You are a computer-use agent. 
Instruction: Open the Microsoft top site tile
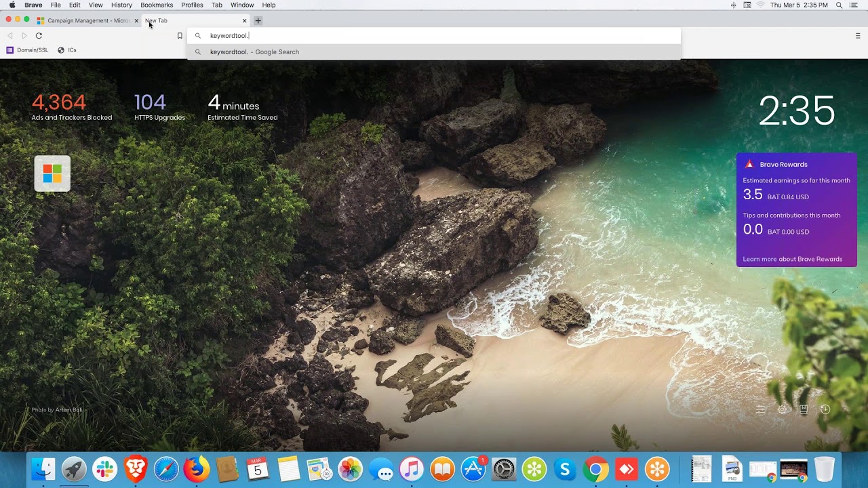pos(52,174)
